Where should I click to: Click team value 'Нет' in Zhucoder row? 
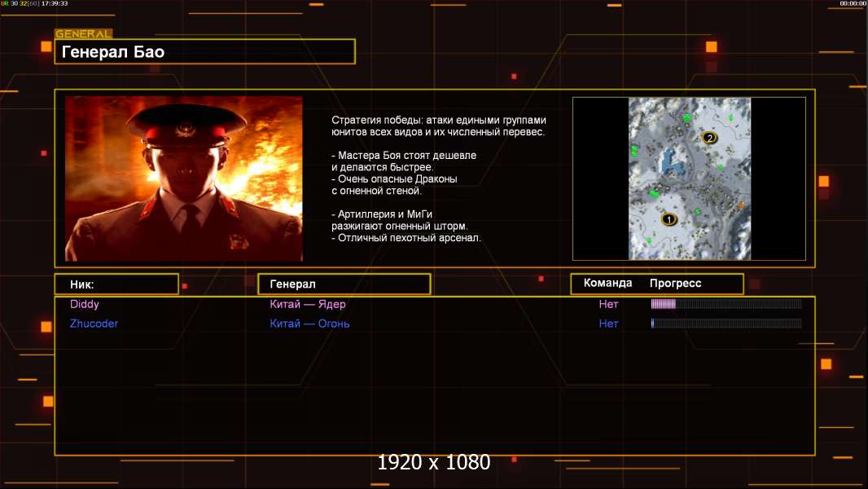click(608, 324)
